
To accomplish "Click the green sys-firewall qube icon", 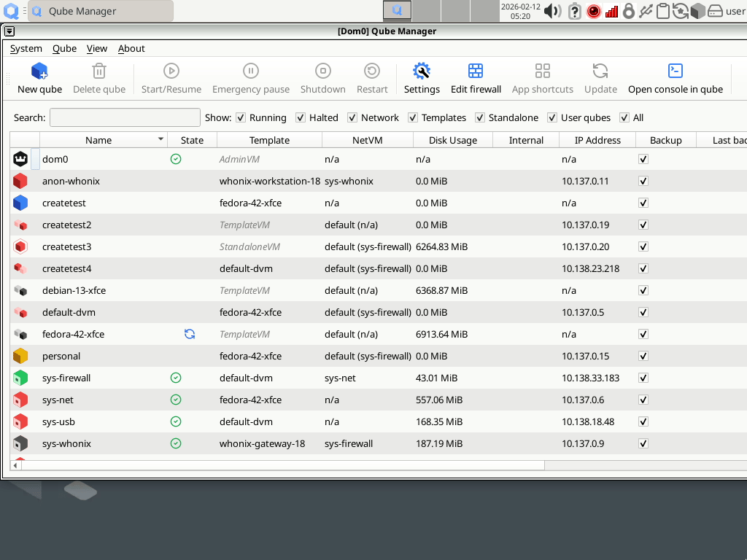I will pos(20,378).
